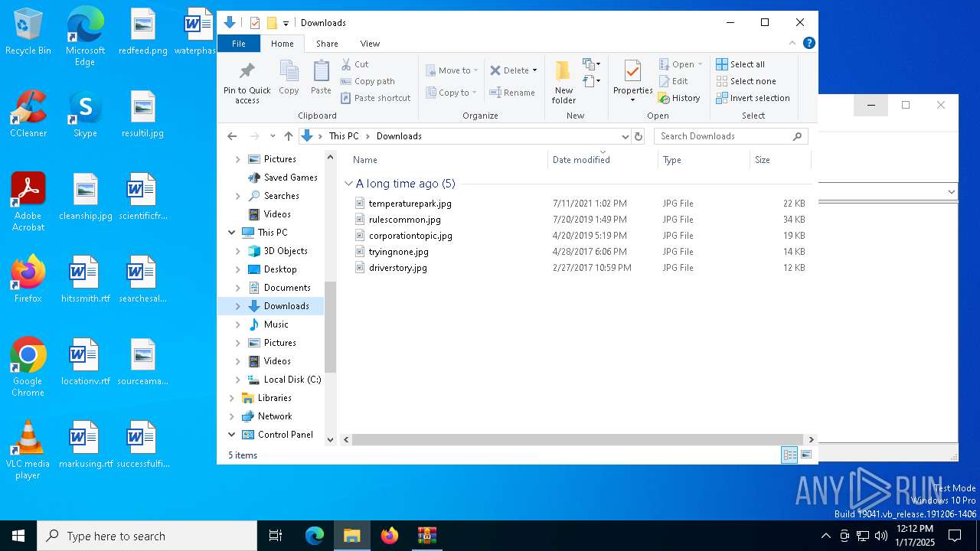Select file tryingnone.jpg
Screen dimensions: 980x551
[398, 252]
